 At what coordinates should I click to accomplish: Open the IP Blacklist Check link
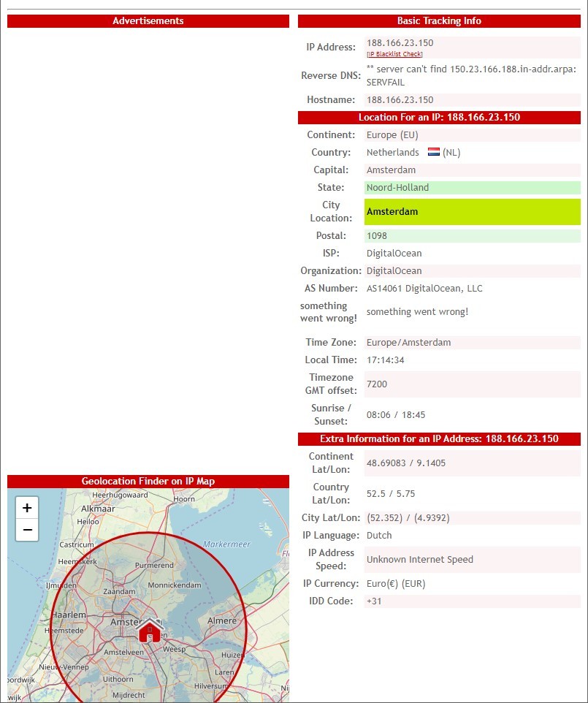click(x=394, y=54)
